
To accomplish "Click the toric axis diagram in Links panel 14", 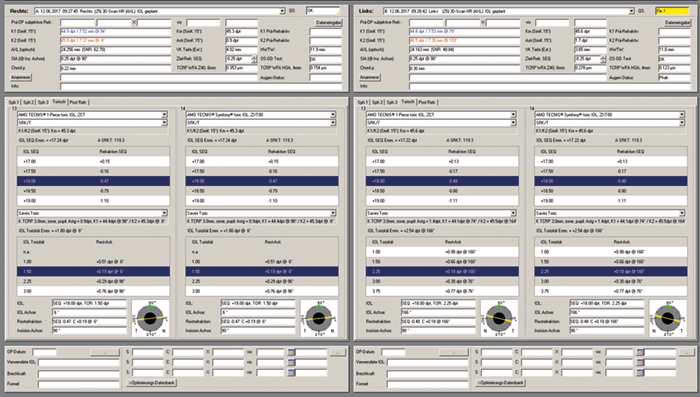I will pyautogui.click(x=667, y=318).
